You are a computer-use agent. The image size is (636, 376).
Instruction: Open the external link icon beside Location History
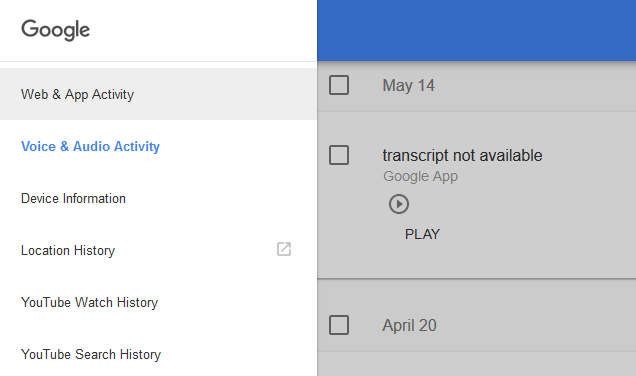[284, 249]
